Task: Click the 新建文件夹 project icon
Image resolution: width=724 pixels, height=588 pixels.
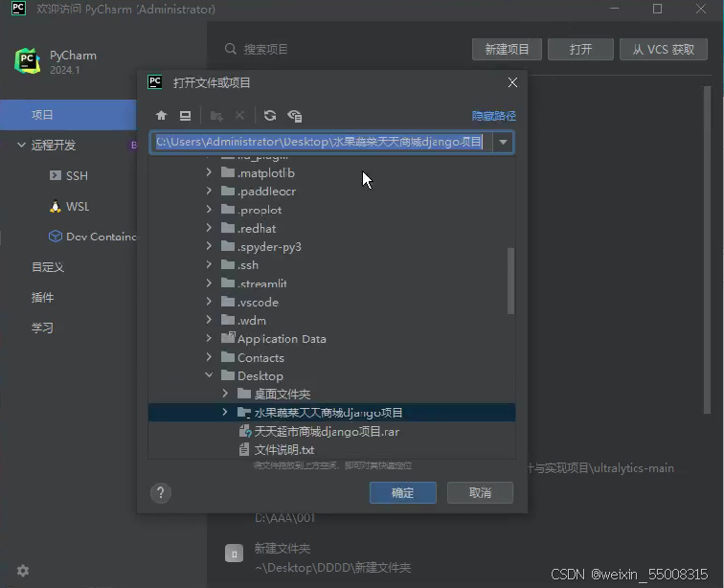Action: click(234, 554)
